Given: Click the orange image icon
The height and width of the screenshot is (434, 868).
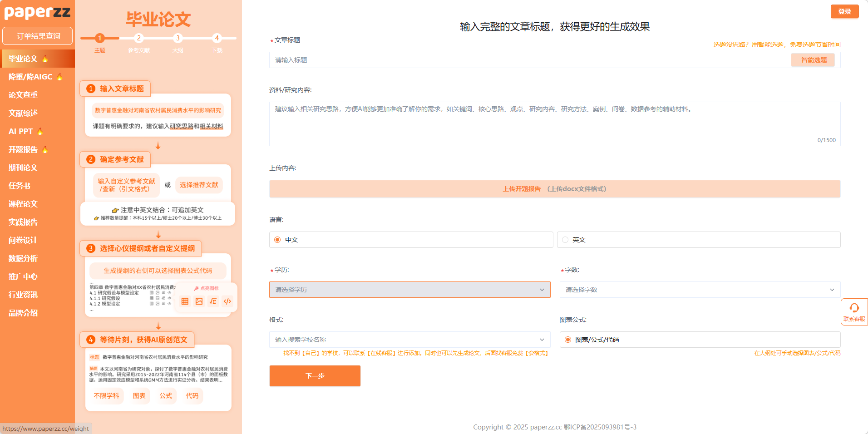Looking at the screenshot, I should point(199,301).
